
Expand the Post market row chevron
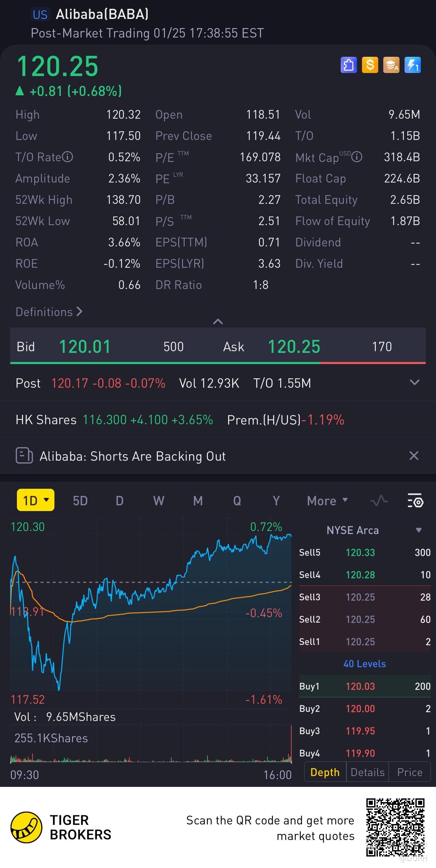click(414, 383)
